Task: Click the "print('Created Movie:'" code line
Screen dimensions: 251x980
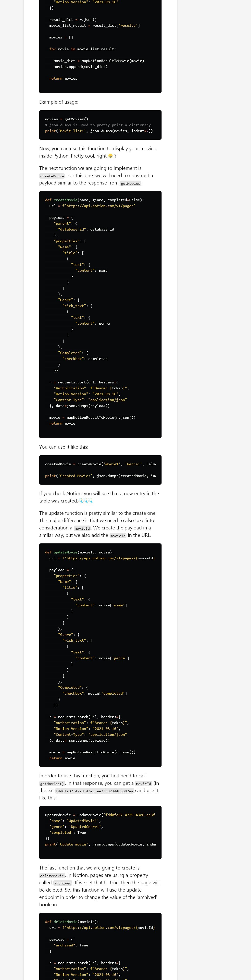Action: [x=100, y=476]
